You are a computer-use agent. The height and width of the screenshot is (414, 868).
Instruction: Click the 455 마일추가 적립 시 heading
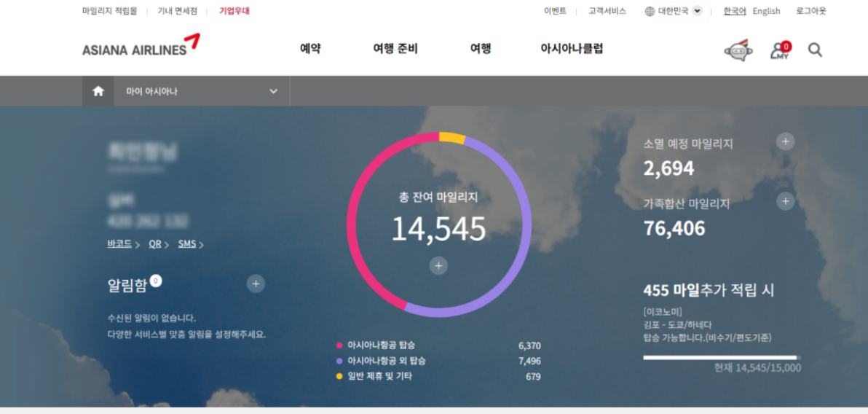pyautogui.click(x=709, y=290)
